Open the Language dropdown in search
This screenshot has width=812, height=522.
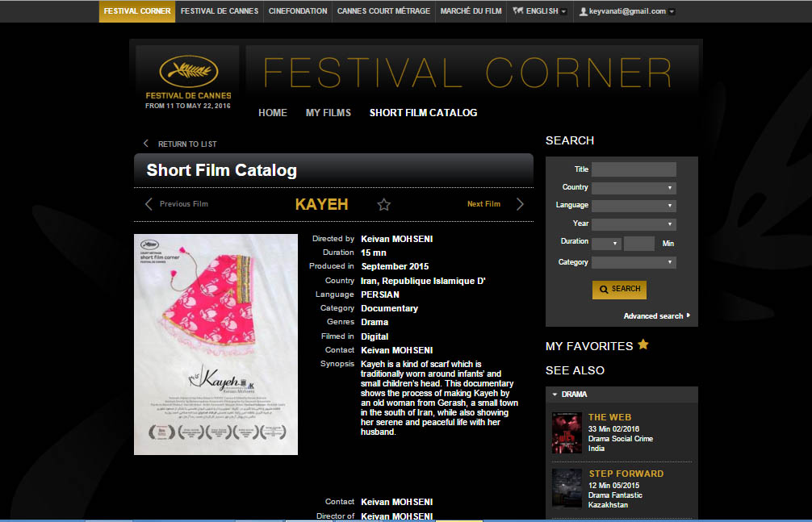tap(634, 206)
